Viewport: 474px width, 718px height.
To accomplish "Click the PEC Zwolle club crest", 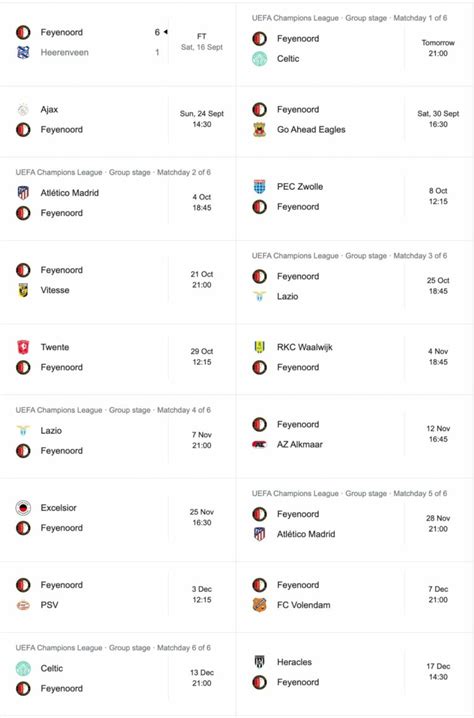I will [x=259, y=186].
